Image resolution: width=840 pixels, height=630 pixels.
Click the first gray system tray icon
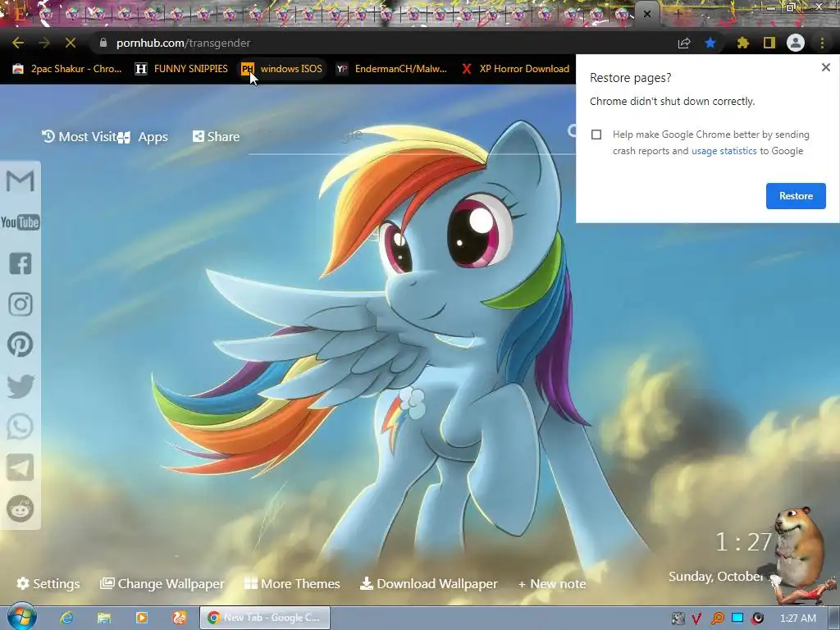tap(678, 619)
